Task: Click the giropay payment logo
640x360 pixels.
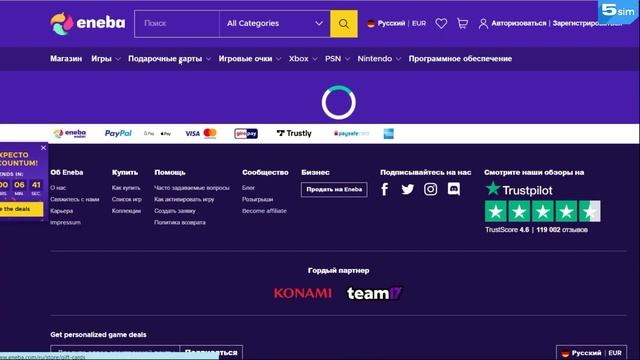Action: [246, 133]
